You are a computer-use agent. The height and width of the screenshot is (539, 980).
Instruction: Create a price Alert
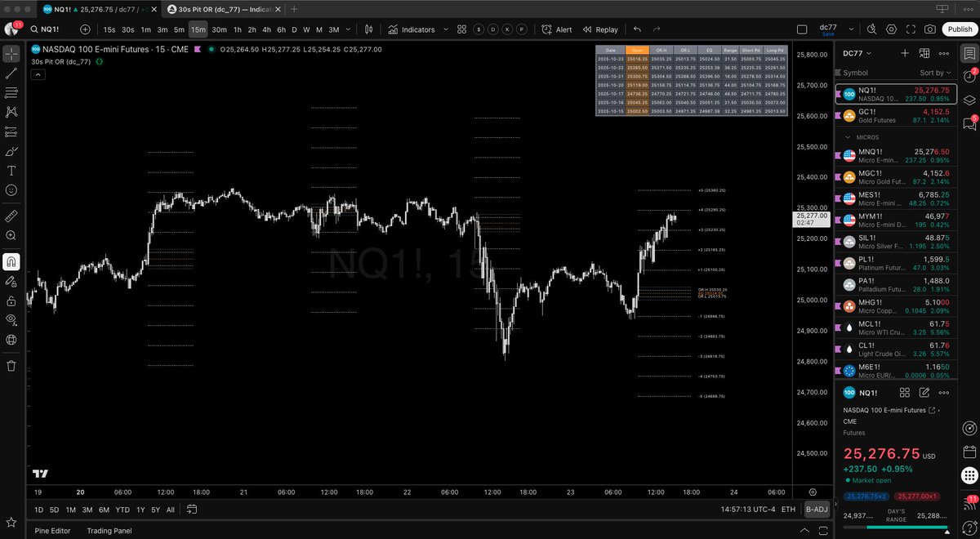[556, 29]
